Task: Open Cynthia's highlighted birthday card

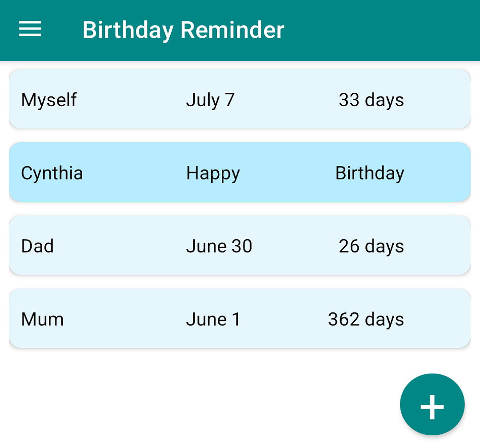Action: pos(240,172)
